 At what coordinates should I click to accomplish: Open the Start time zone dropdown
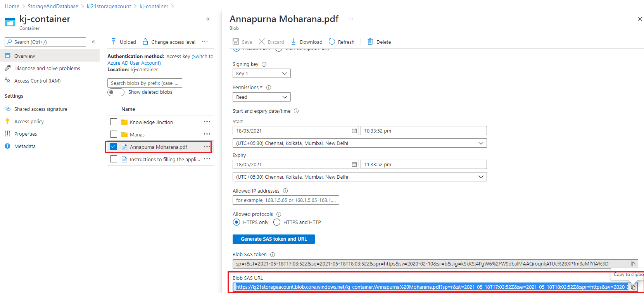pyautogui.click(x=360, y=143)
